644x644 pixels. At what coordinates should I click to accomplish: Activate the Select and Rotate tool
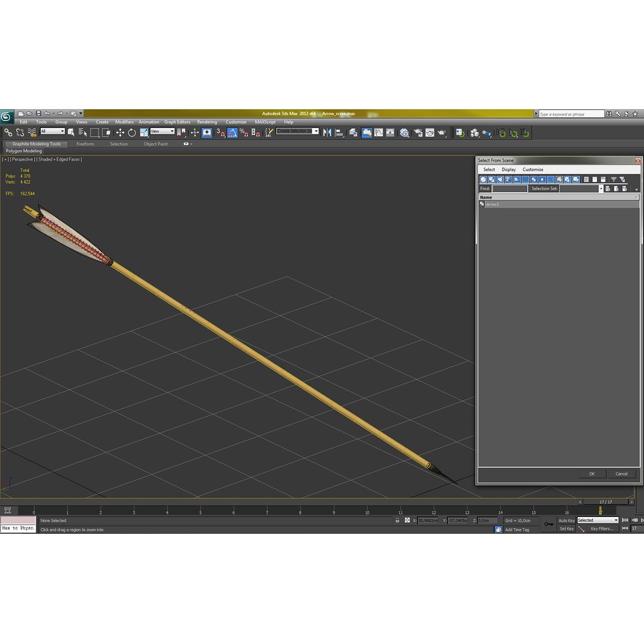click(x=132, y=132)
